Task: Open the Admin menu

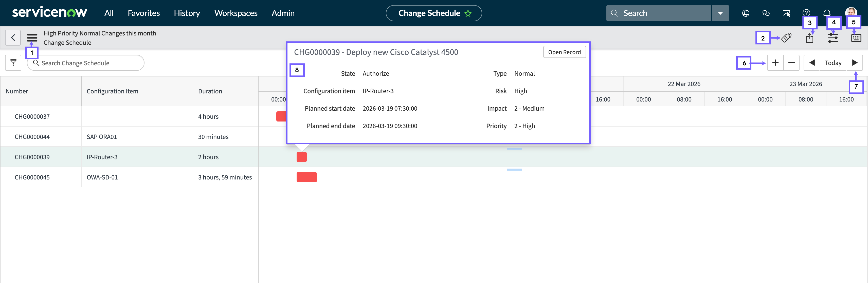Action: tap(283, 13)
